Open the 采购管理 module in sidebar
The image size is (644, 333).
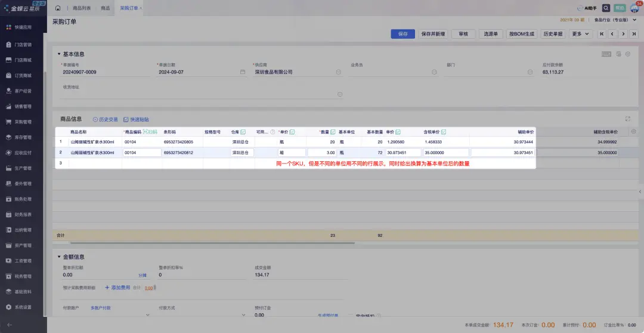tap(23, 122)
